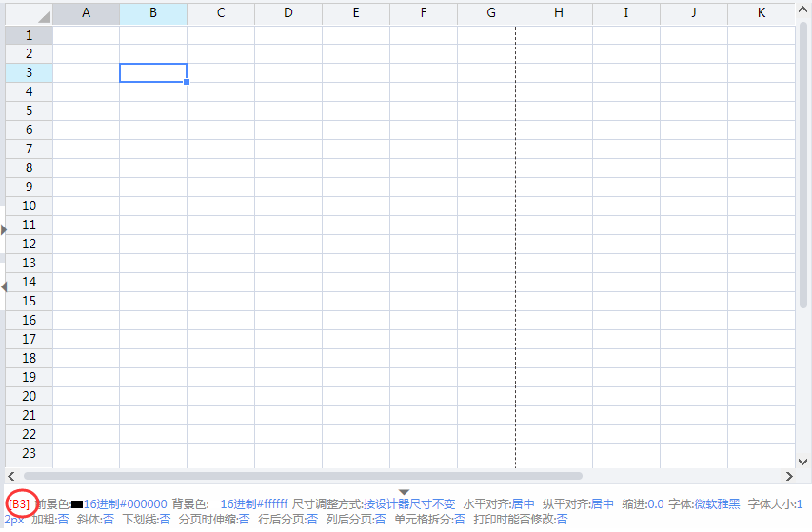Click the foreground hex value #000000
This screenshot has height=532, width=812.
point(126,504)
